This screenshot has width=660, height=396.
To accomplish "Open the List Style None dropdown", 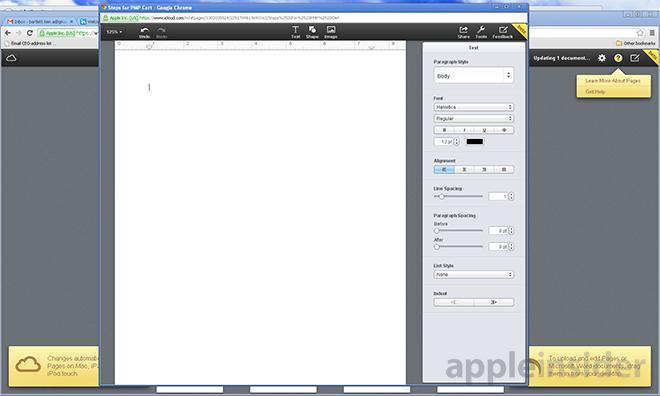I will [474, 274].
